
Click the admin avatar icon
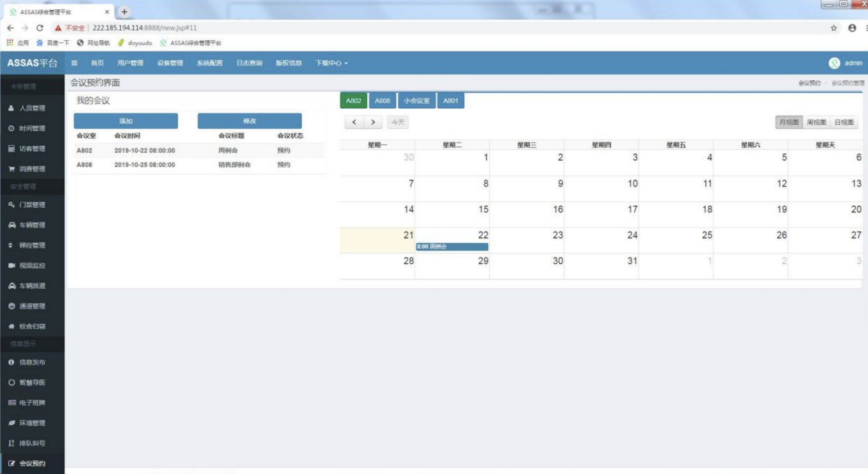pyautogui.click(x=834, y=63)
